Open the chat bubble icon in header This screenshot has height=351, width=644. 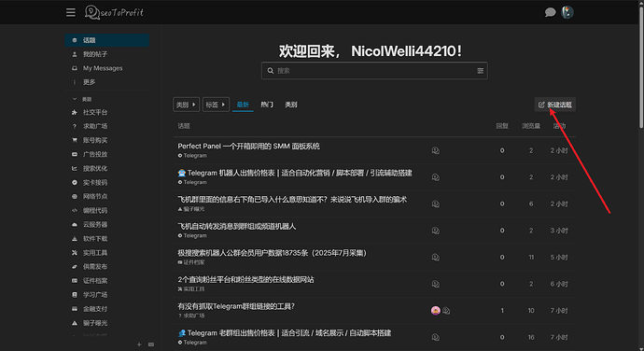550,13
